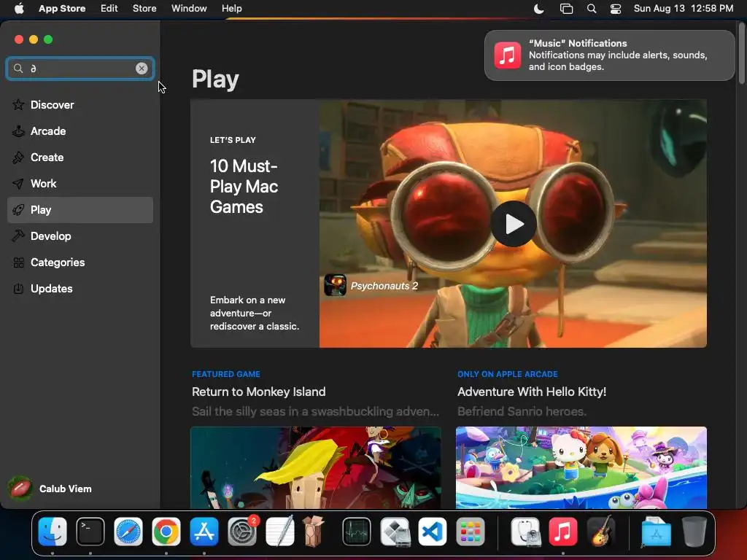
Task: Open the date and time in menu bar
Action: click(x=683, y=9)
